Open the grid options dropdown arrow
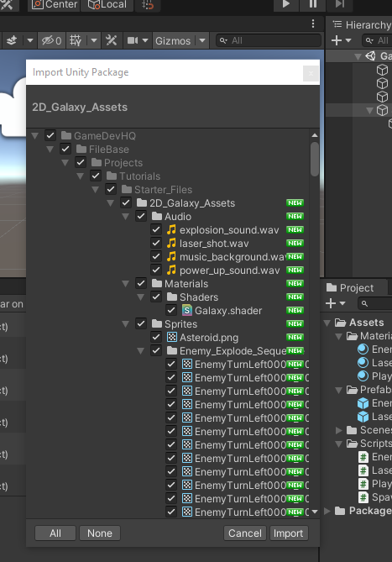Image resolution: width=392 pixels, height=562 pixels. point(94,40)
